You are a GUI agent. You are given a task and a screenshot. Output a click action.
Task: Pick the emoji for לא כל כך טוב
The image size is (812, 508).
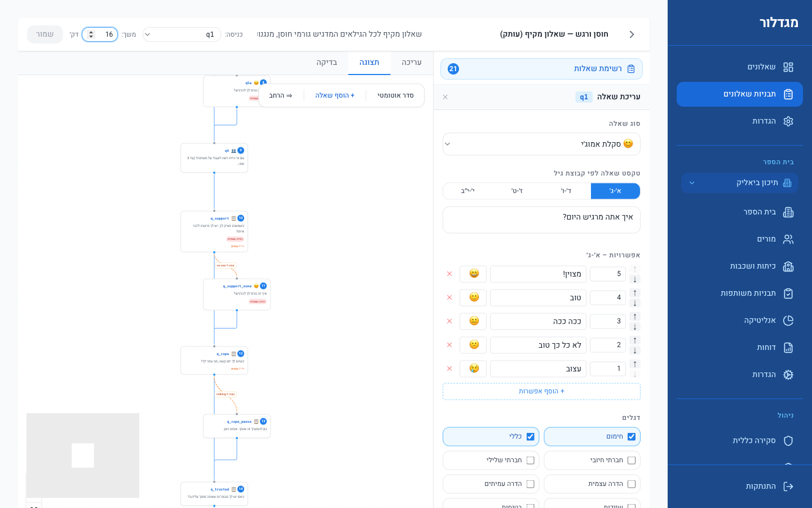pos(474,345)
